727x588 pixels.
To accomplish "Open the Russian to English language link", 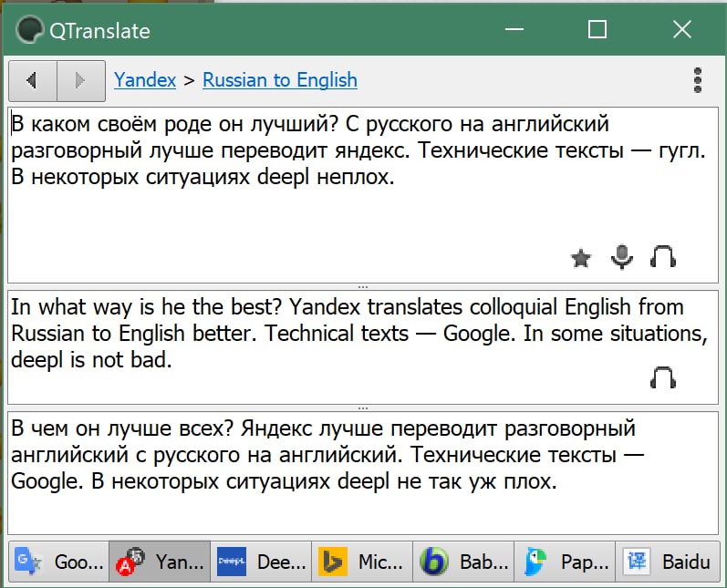I will pyautogui.click(x=280, y=80).
